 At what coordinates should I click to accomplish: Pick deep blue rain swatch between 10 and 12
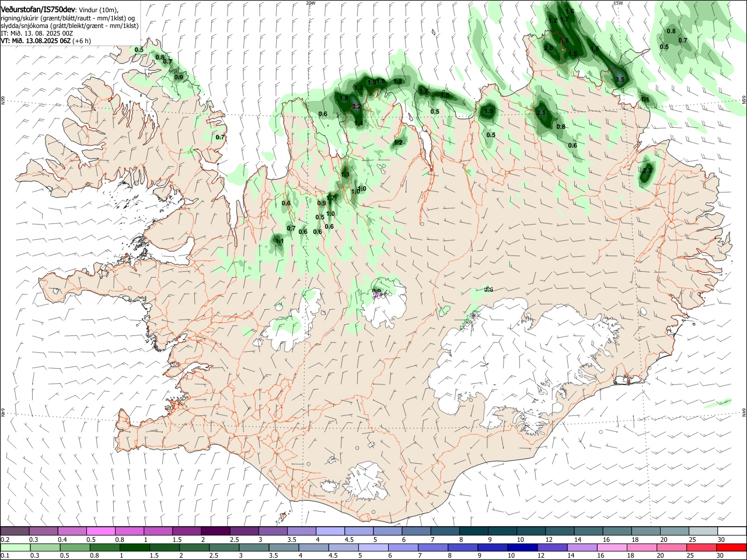[522, 547]
